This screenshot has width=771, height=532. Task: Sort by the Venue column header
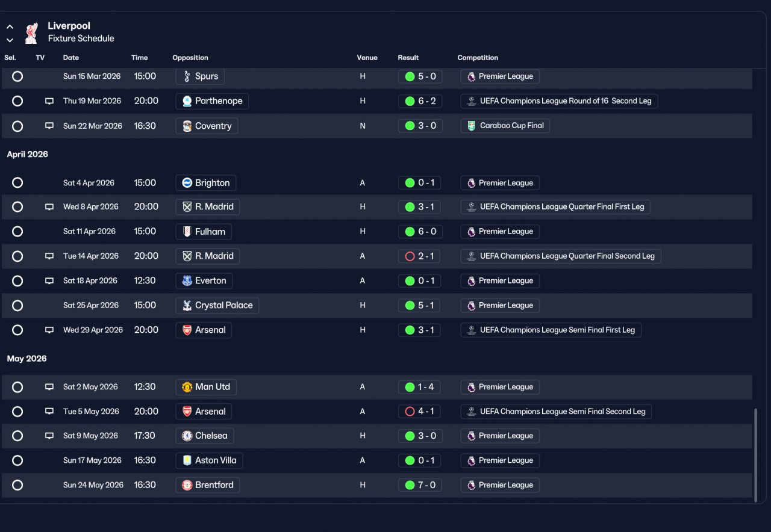[x=367, y=58]
